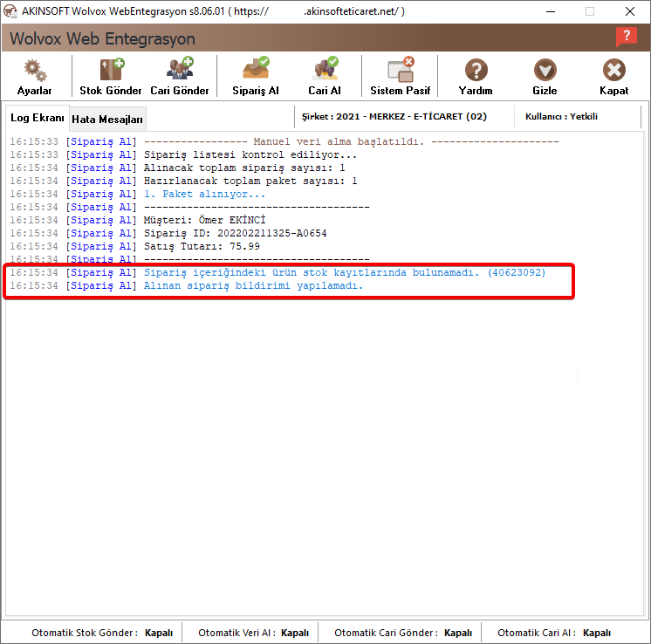Image resolution: width=651 pixels, height=644 pixels.
Task: Click the app icon in title bar
Action: click(x=10, y=11)
